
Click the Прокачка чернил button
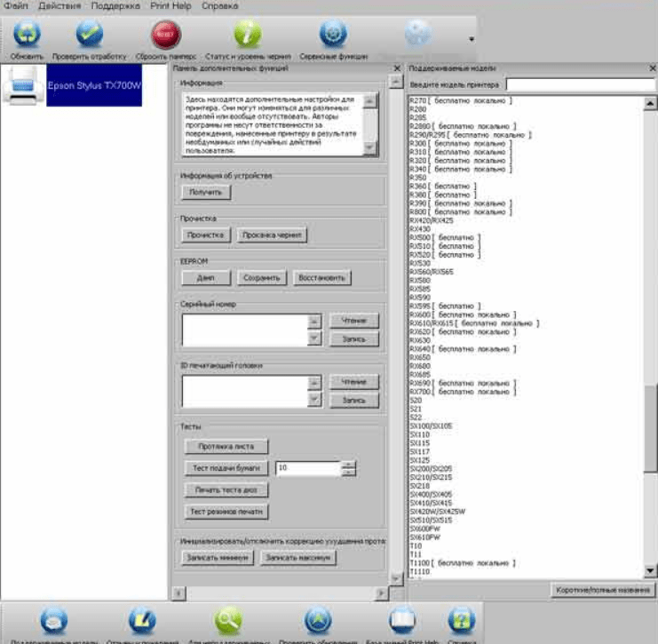coord(272,235)
